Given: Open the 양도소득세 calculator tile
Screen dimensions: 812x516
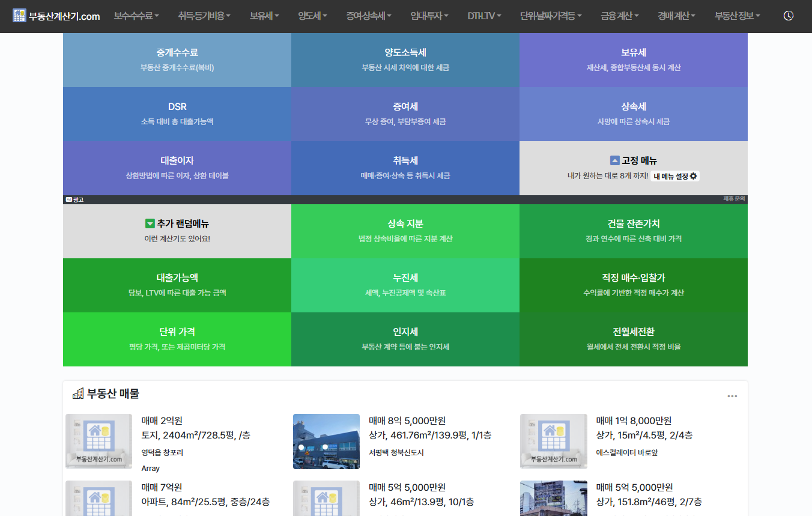Looking at the screenshot, I should pyautogui.click(x=405, y=60).
